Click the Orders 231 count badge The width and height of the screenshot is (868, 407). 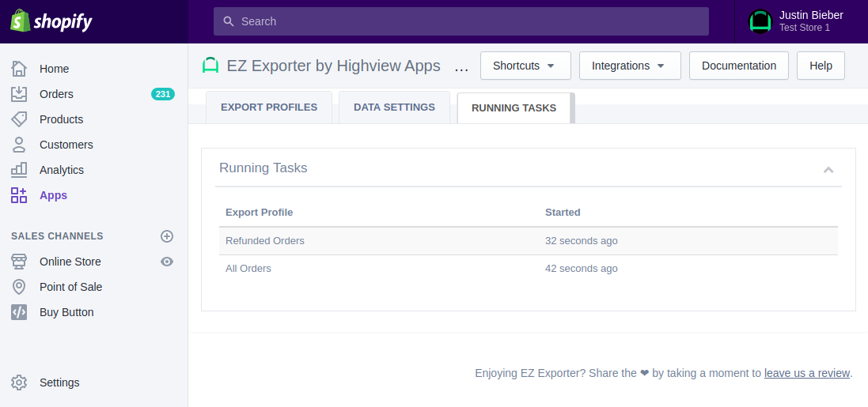[163, 94]
